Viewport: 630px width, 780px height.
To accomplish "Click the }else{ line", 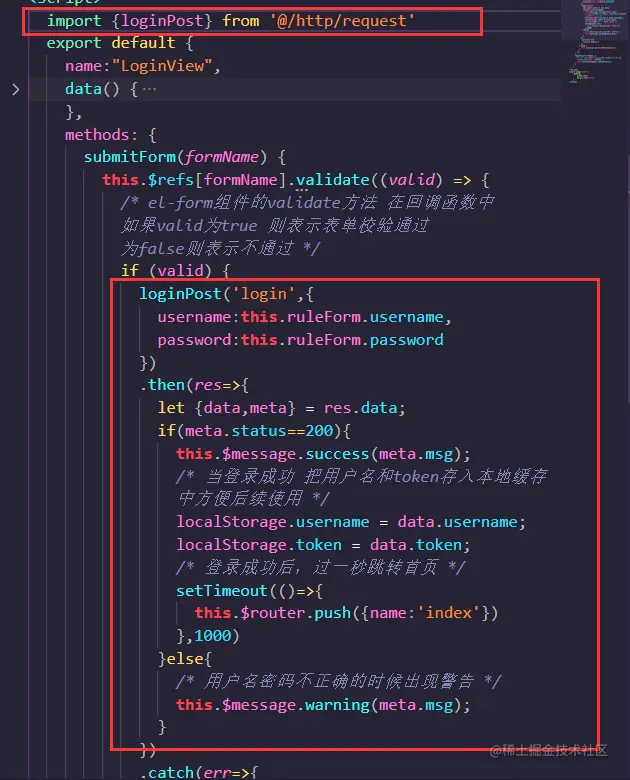I will coord(185,659).
